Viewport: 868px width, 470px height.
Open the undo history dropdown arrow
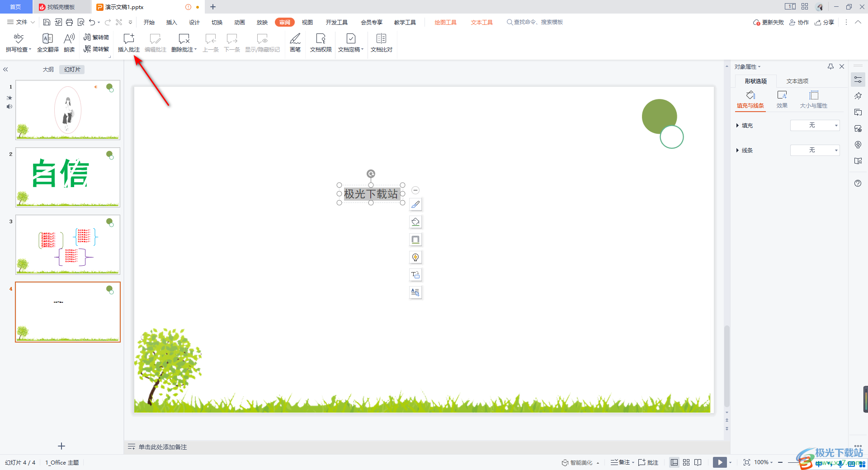99,22
